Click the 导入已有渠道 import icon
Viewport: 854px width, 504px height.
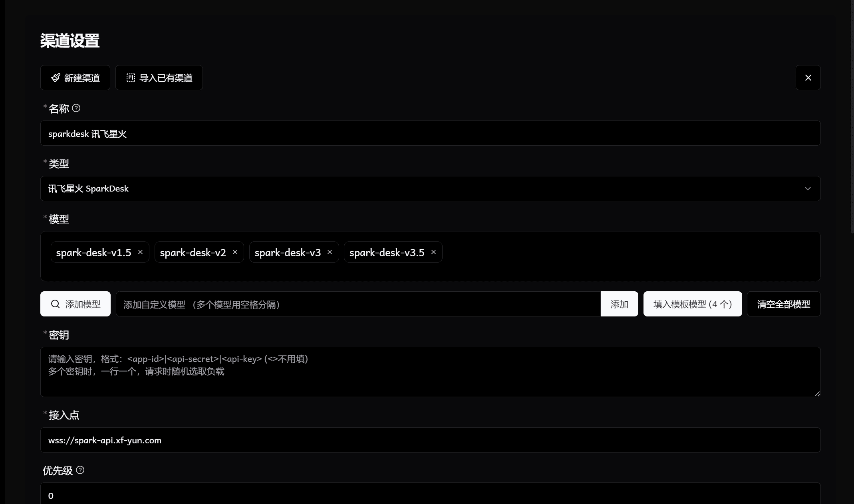[x=131, y=78]
